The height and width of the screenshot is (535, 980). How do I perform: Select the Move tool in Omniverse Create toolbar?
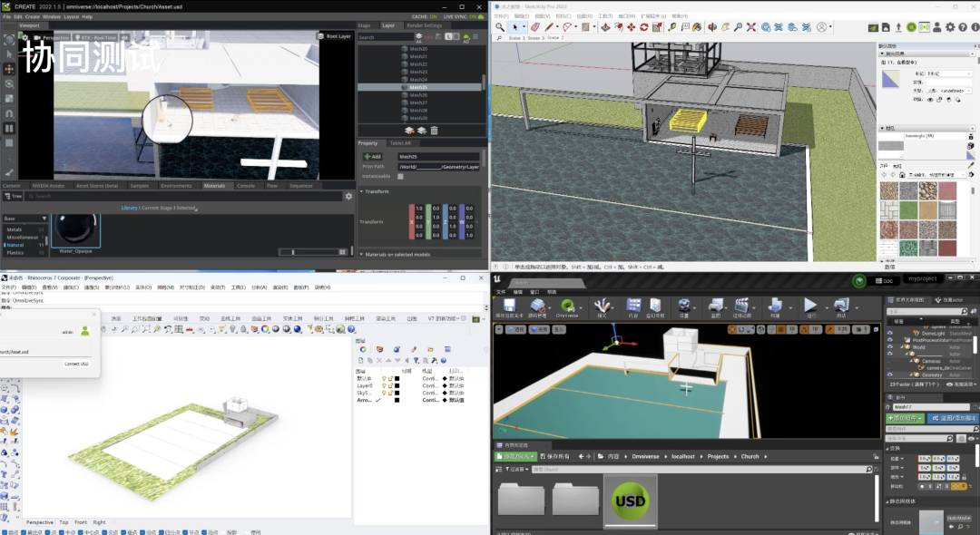tap(9, 69)
